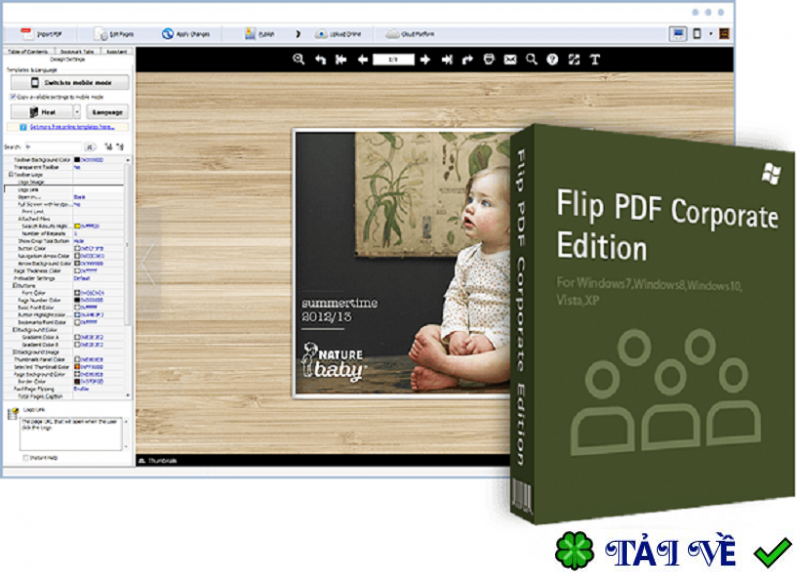800x578 pixels.
Task: Click the collapse all settings icon
Action: (x=120, y=147)
